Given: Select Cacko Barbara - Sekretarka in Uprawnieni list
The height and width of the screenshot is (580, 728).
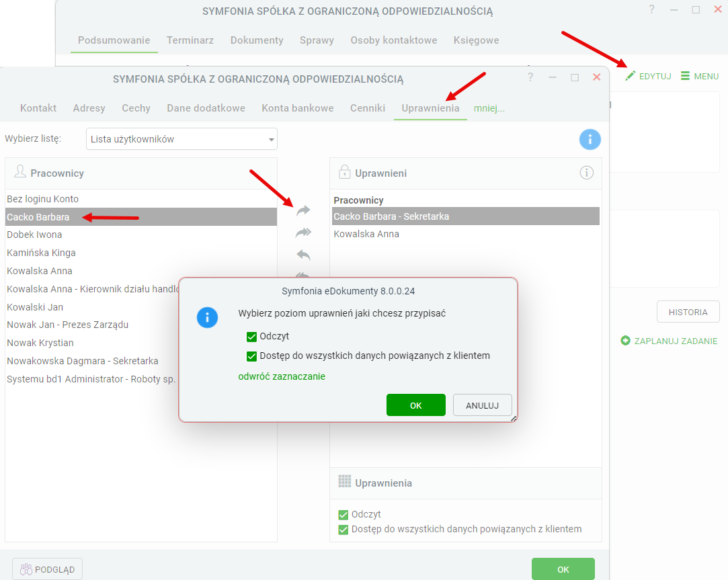Looking at the screenshot, I should click(x=466, y=216).
